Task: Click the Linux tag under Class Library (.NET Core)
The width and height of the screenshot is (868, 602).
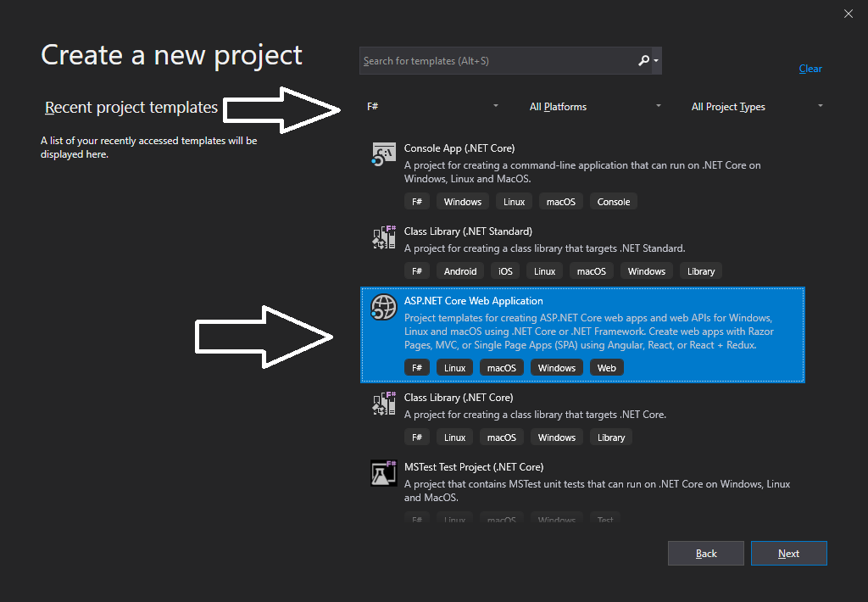Action: tap(454, 438)
